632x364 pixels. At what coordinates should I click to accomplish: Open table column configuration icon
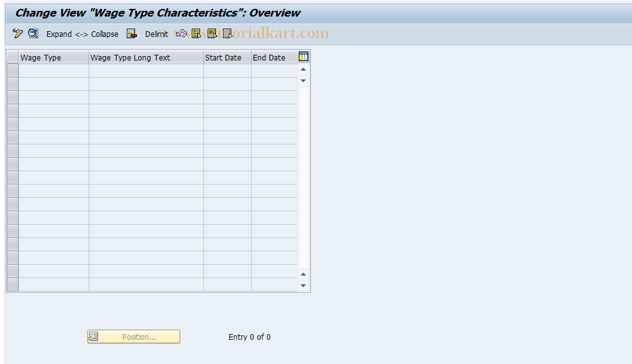click(303, 57)
